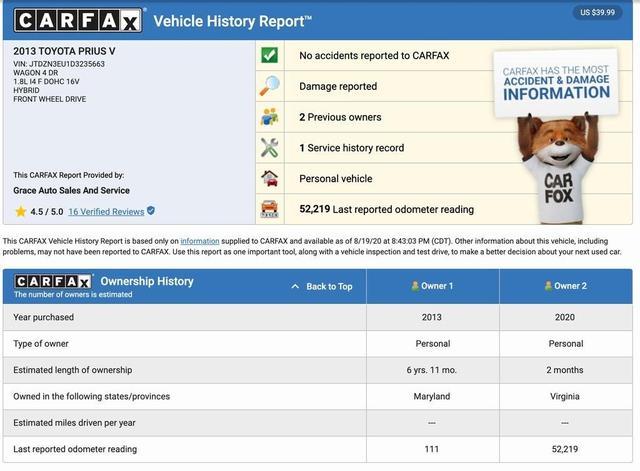This screenshot has width=640, height=471.
Task: Click the red car odometer reading icon
Action: 269,209
